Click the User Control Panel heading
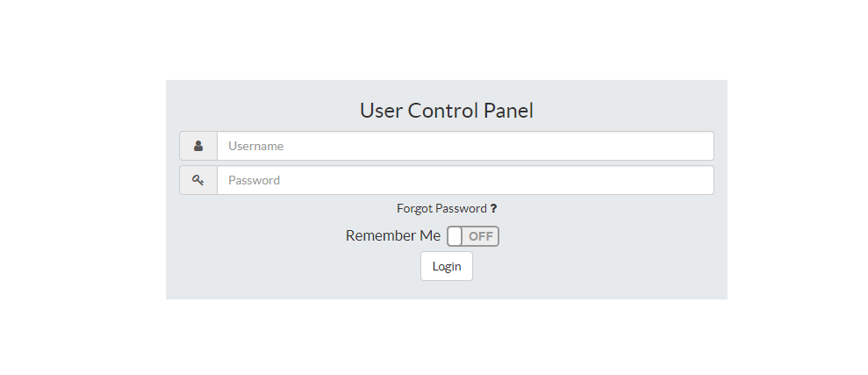This screenshot has width=868, height=375. tap(447, 111)
